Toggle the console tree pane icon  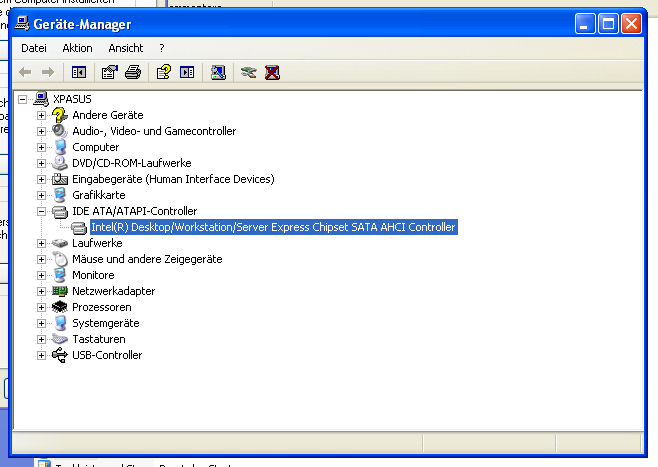79,72
